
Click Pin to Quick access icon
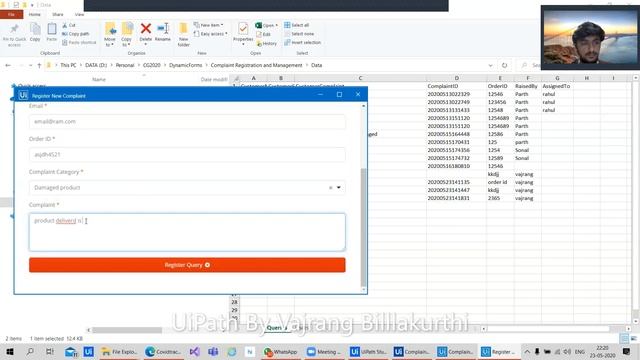14,34
